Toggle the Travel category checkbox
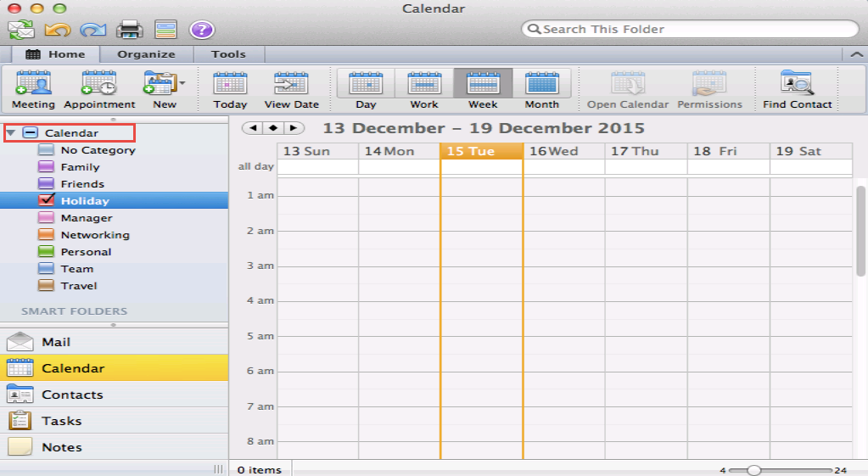This screenshot has height=476, width=868. click(x=46, y=286)
